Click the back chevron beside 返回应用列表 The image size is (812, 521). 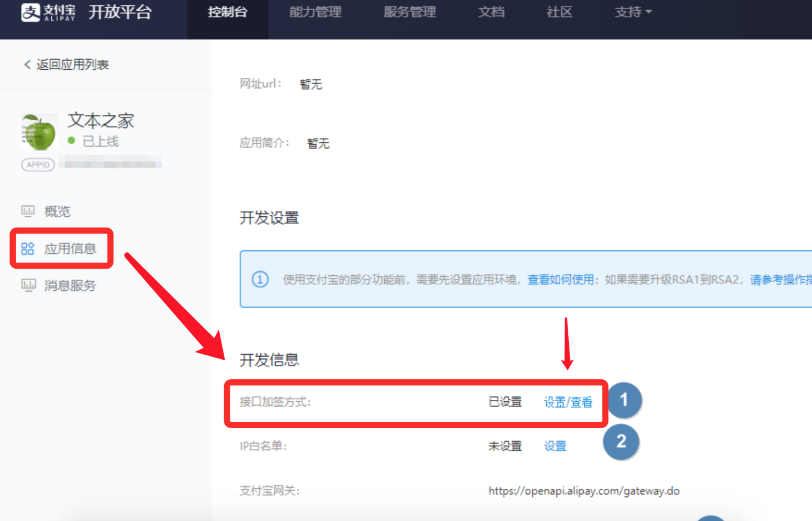click(27, 65)
